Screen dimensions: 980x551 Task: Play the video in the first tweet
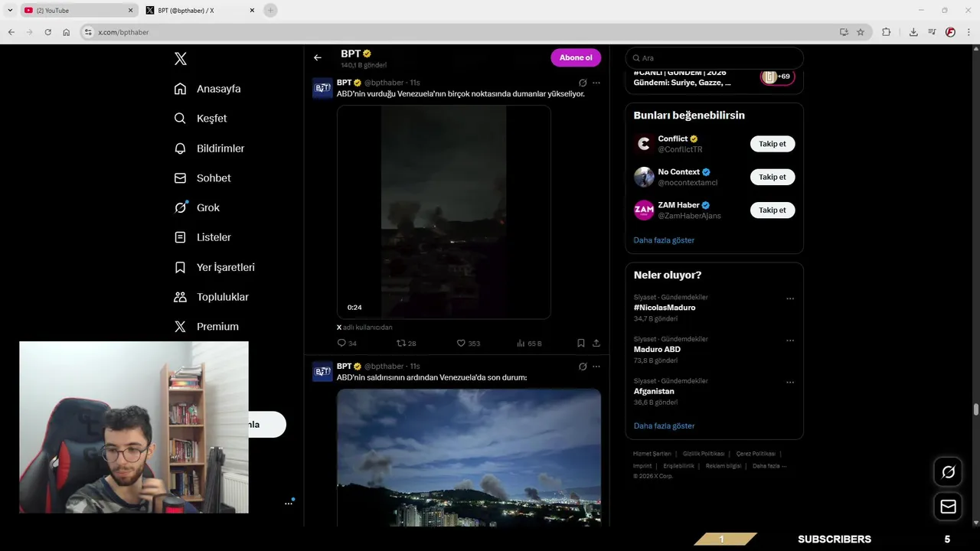pyautogui.click(x=444, y=212)
